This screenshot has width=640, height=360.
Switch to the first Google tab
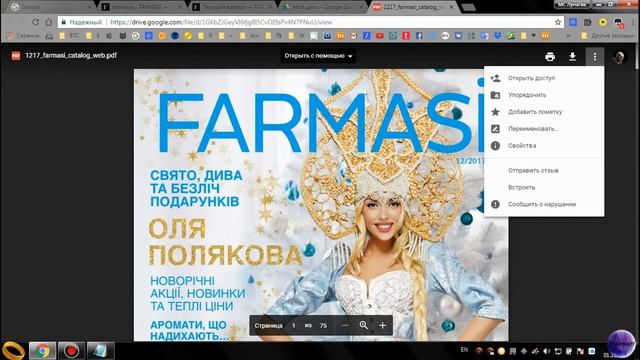point(51,7)
